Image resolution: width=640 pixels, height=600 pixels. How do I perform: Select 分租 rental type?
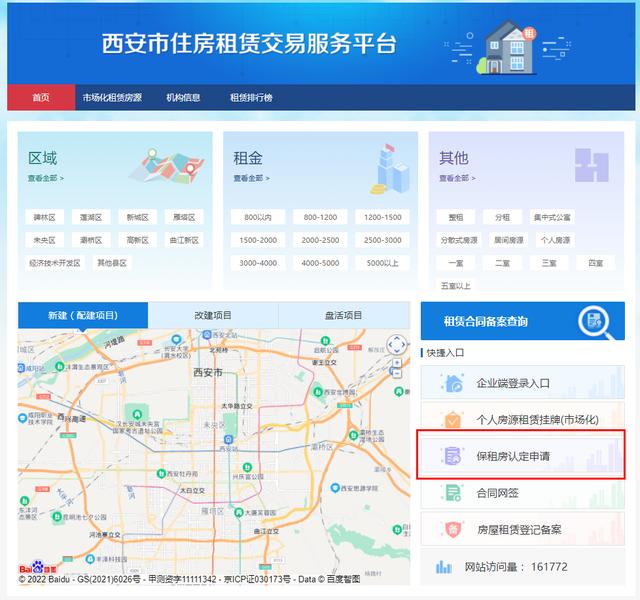coord(502,217)
